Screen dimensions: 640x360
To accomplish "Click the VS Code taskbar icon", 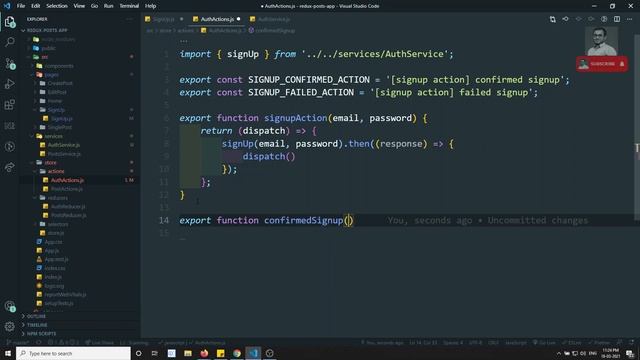I will tap(253, 353).
